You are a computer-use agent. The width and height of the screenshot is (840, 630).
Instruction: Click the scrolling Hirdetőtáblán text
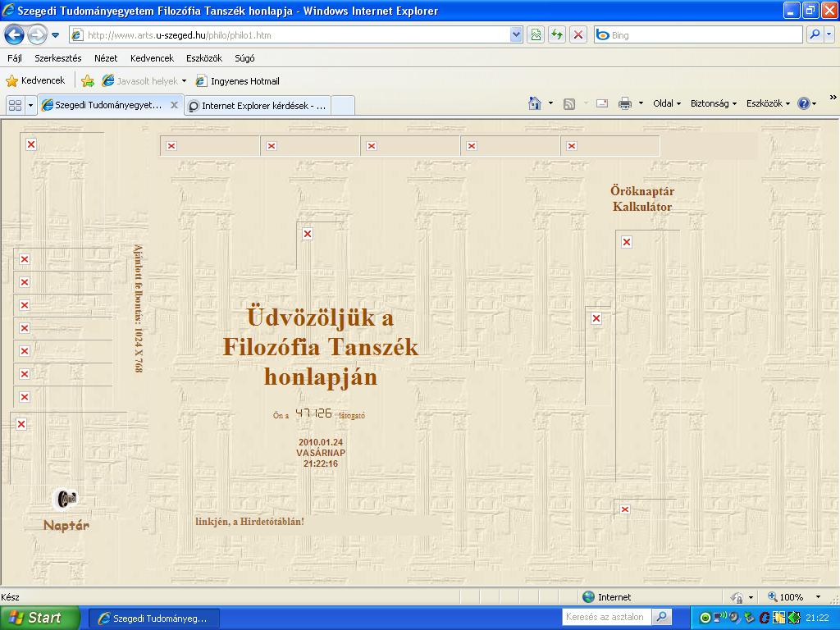(249, 521)
